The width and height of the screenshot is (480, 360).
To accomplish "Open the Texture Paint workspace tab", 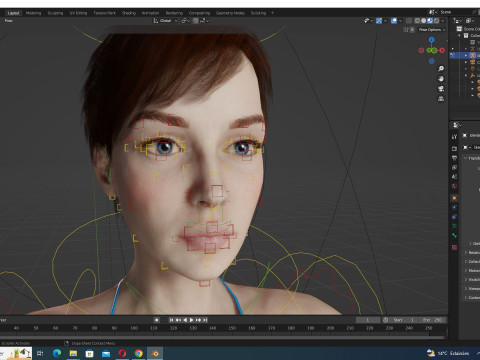I will click(x=104, y=13).
